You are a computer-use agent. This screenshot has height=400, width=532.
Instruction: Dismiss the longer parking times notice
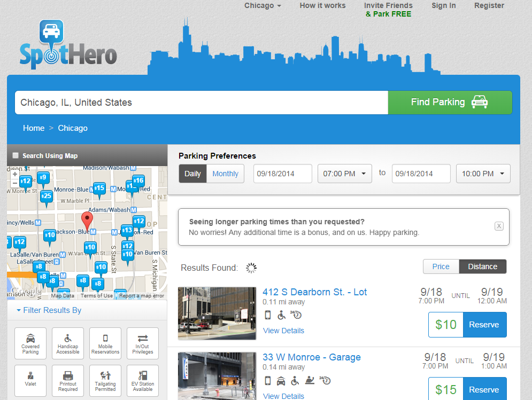coord(499,226)
